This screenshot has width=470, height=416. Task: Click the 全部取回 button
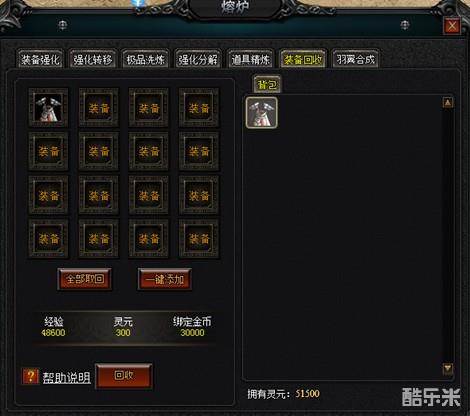point(85,279)
